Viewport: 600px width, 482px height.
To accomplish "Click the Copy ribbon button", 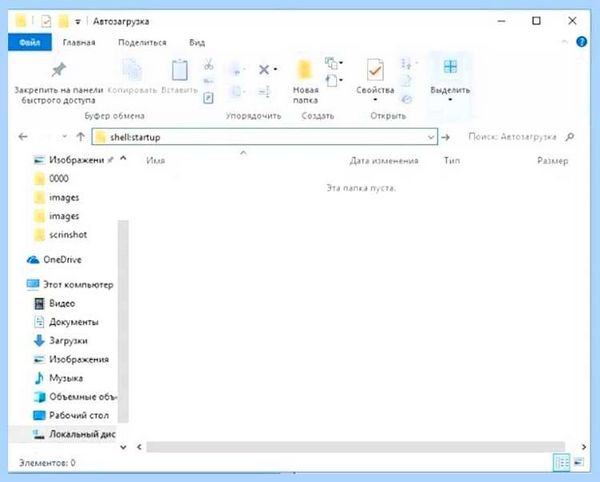I will point(132,76).
